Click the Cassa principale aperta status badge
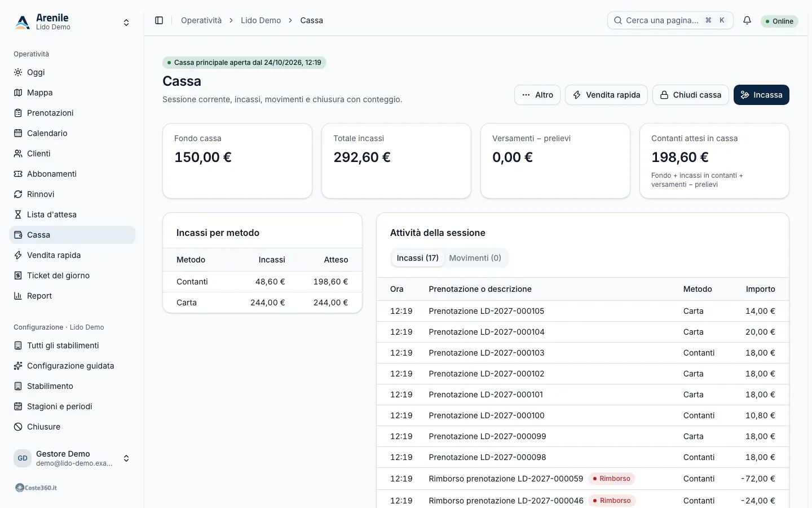812x508 pixels. (244, 63)
